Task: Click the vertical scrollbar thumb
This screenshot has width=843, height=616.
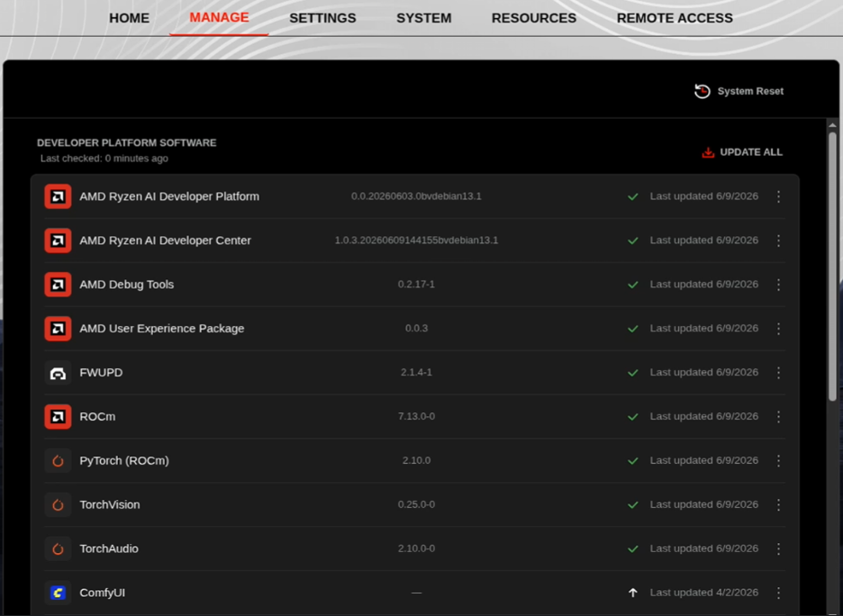Action: [833, 266]
